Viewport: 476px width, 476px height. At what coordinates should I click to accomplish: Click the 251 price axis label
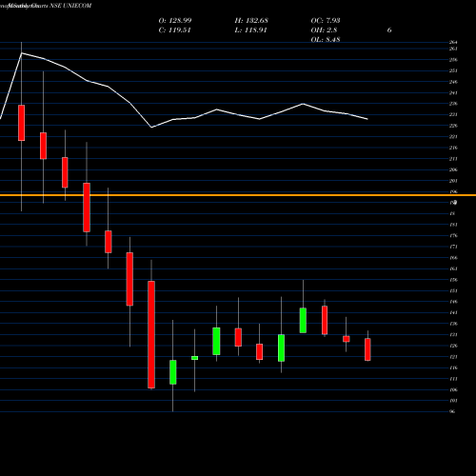point(453,70)
